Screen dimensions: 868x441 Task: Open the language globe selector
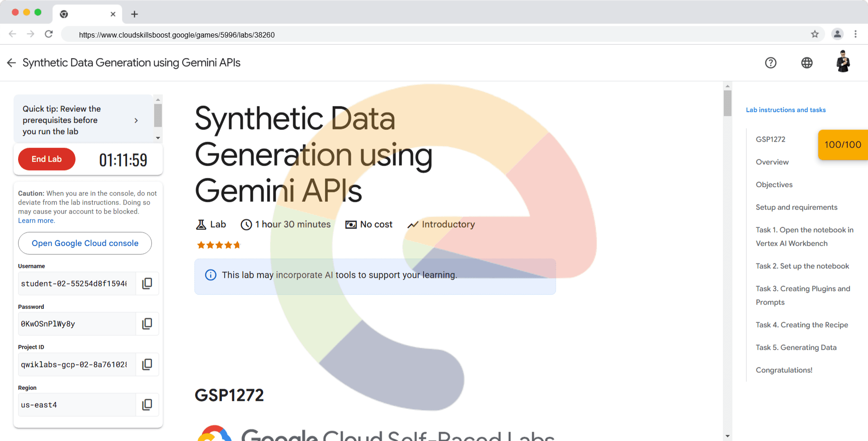point(807,63)
